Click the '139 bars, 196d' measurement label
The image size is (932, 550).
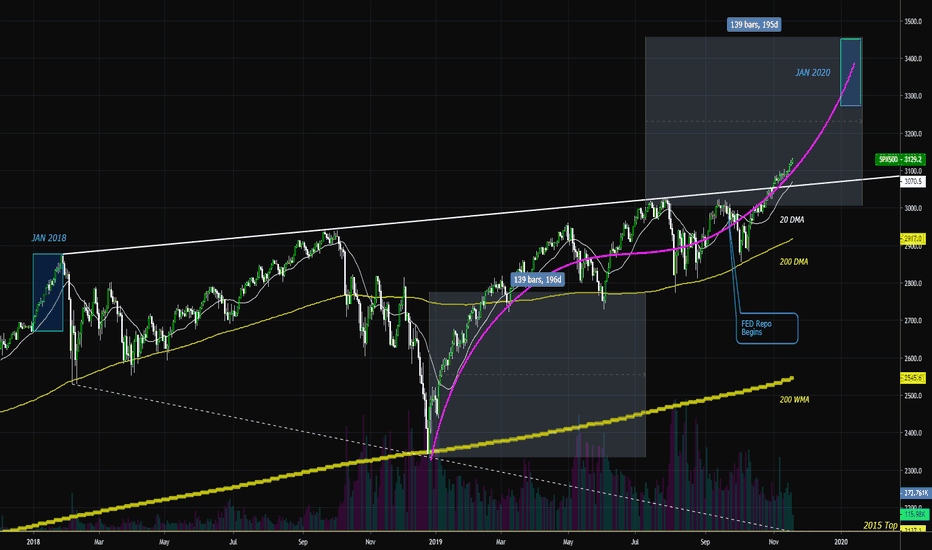(537, 279)
